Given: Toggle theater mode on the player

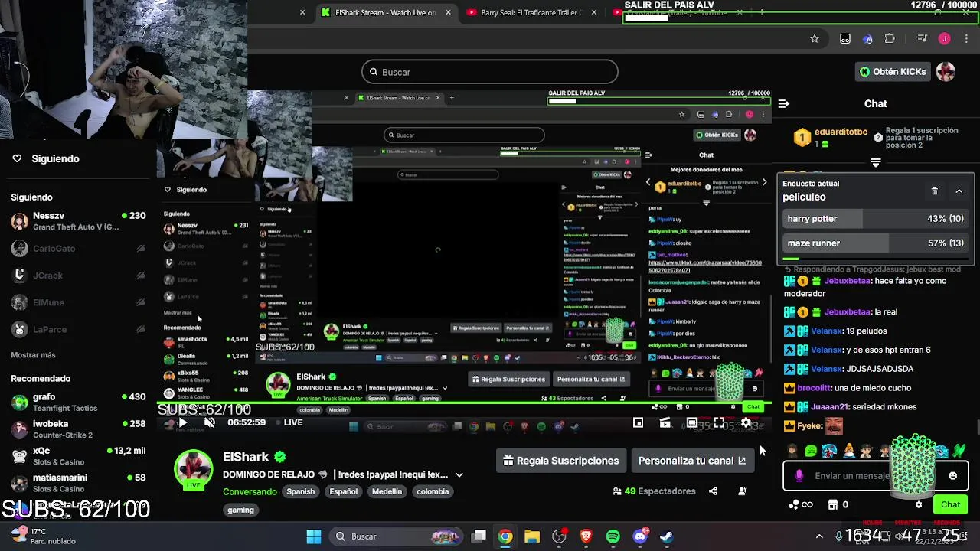Looking at the screenshot, I should point(692,423).
